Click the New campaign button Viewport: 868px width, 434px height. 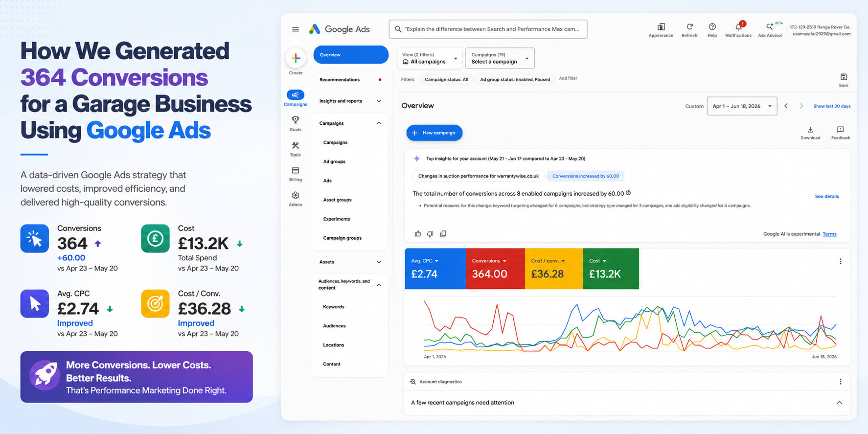pyautogui.click(x=434, y=133)
